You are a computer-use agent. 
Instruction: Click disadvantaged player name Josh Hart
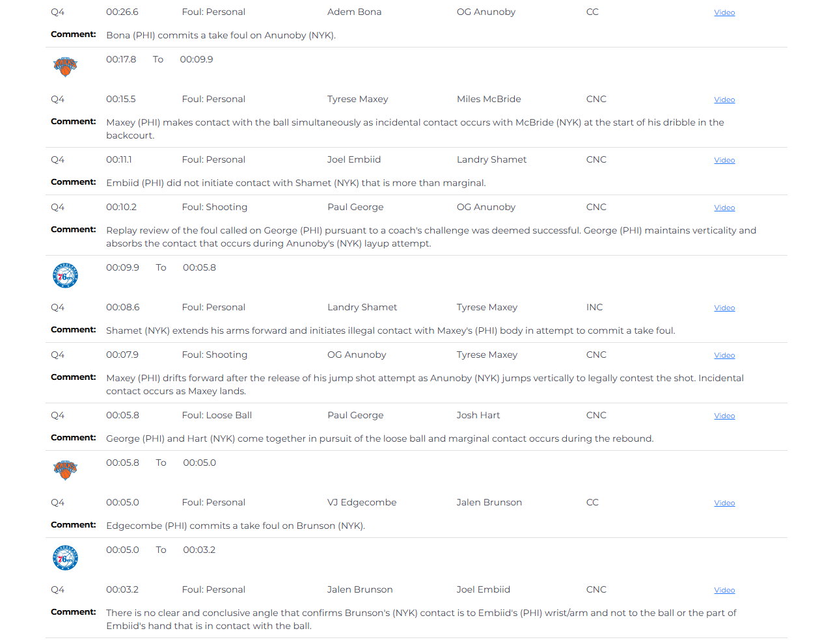click(478, 415)
